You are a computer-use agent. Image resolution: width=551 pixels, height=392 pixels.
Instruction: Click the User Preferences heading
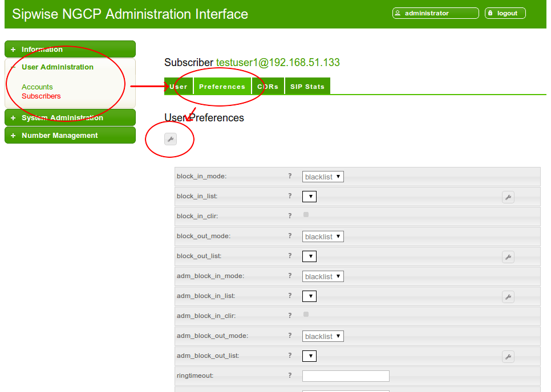tap(204, 117)
